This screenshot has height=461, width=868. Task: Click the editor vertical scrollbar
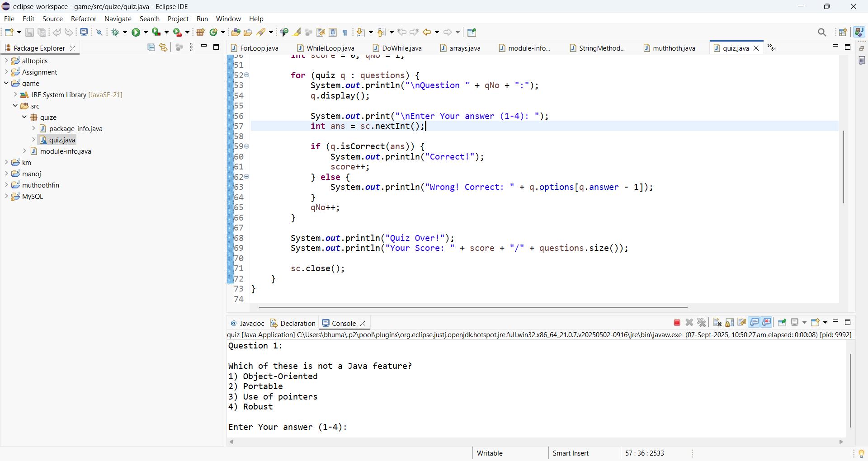tap(843, 167)
